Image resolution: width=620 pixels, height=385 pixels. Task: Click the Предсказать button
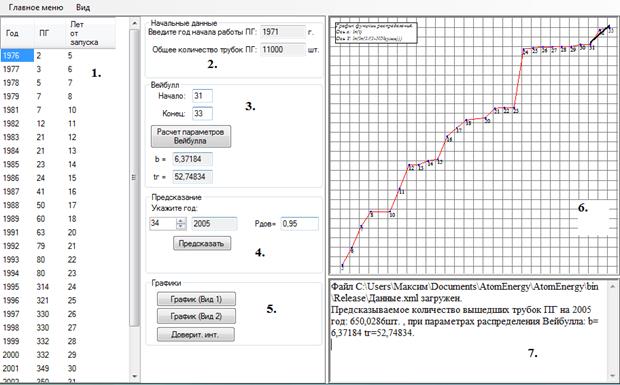click(202, 243)
